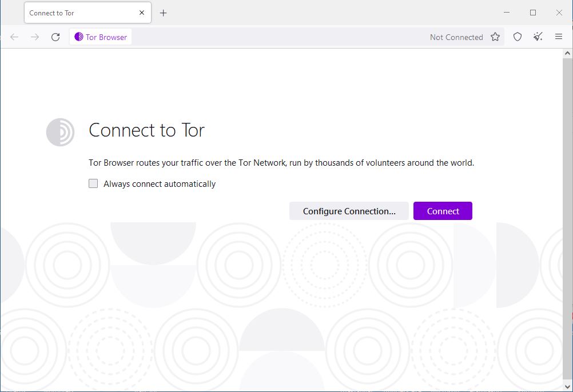Screen dimensions: 573x392
Task: Reload the current page
Action: [x=55, y=37]
